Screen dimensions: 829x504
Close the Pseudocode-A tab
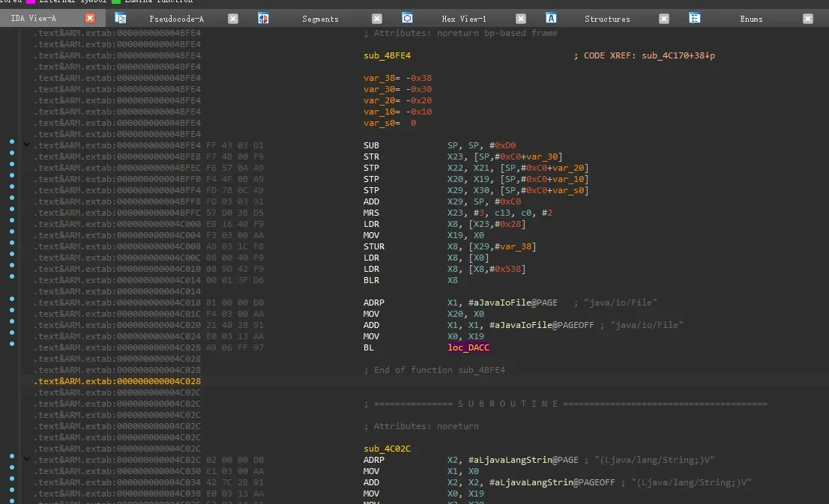click(232, 19)
